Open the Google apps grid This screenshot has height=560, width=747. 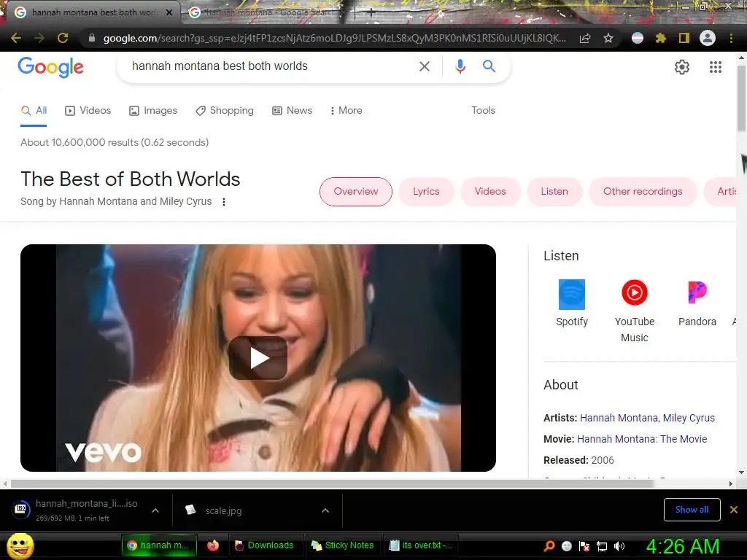coord(715,67)
